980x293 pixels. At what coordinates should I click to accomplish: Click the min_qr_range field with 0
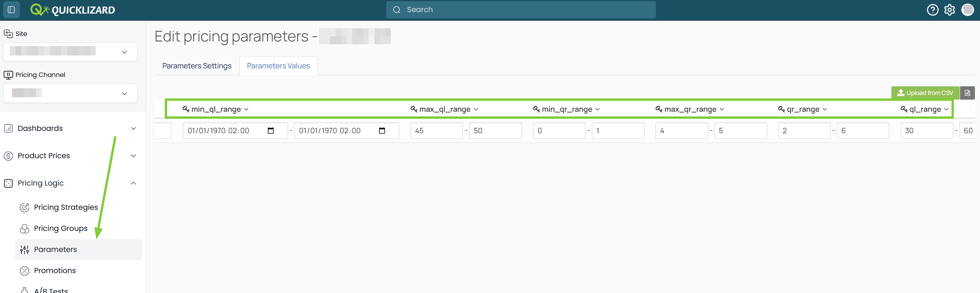click(559, 130)
